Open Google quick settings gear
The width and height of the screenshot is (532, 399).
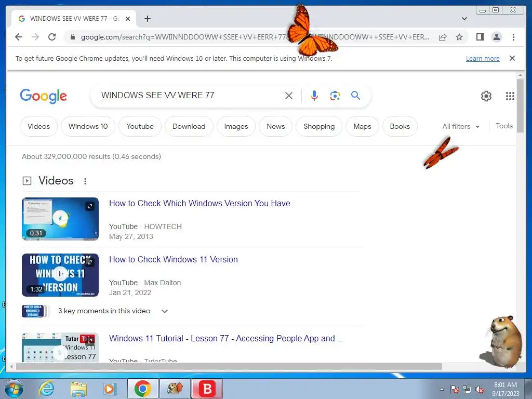[x=486, y=96]
